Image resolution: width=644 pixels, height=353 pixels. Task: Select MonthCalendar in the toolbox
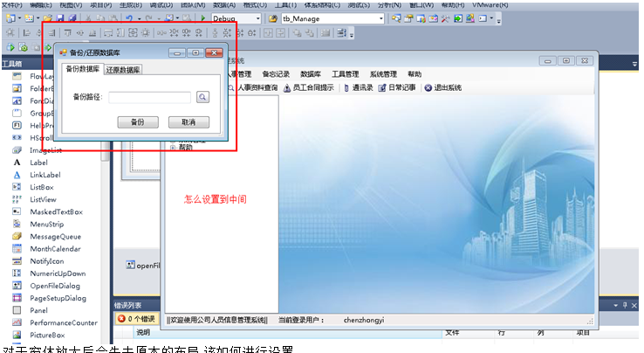[x=56, y=249]
